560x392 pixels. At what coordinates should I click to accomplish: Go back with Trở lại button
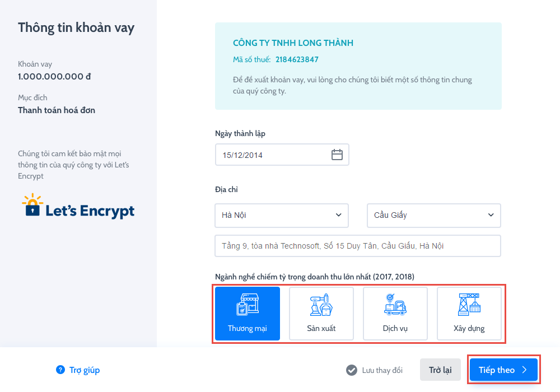pos(440,370)
